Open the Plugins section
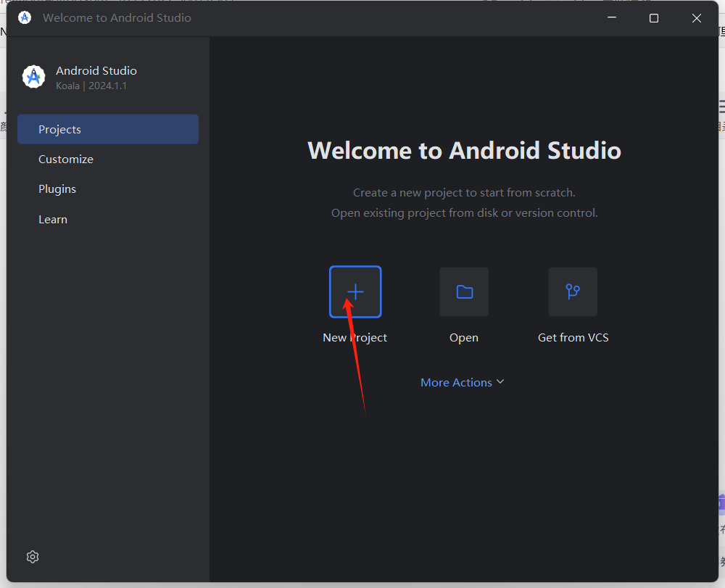The image size is (725, 588). point(57,189)
